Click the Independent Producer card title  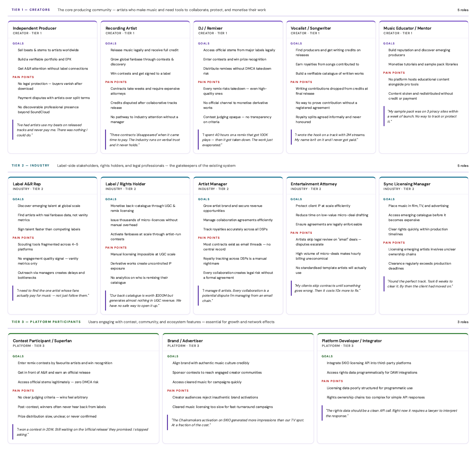[x=35, y=28]
